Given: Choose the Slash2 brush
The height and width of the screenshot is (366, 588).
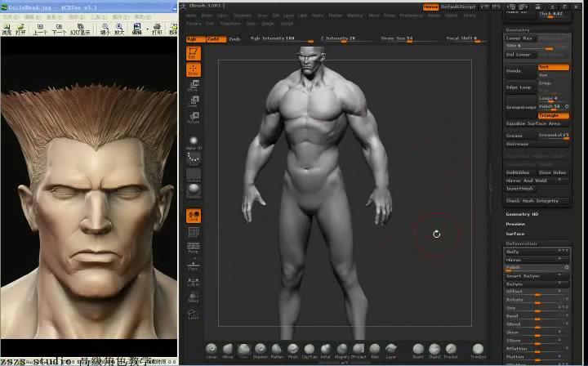Looking at the screenshot, I should tap(434, 351).
